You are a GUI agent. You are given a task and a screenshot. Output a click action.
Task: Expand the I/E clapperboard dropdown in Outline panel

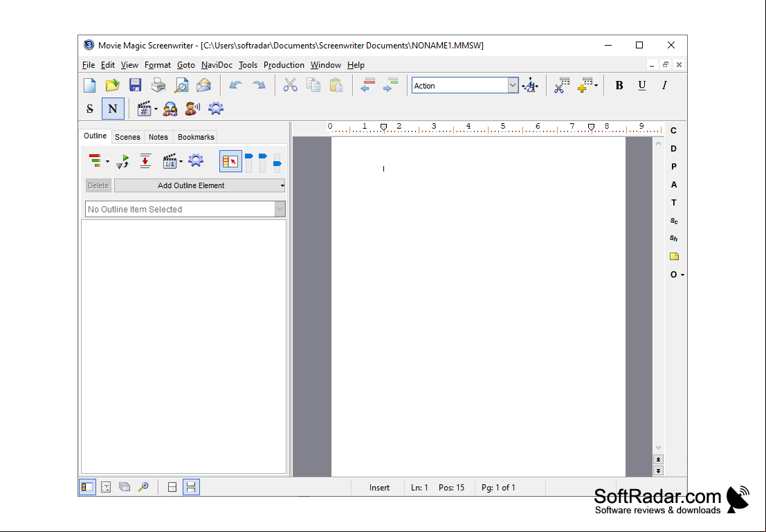[181, 162]
